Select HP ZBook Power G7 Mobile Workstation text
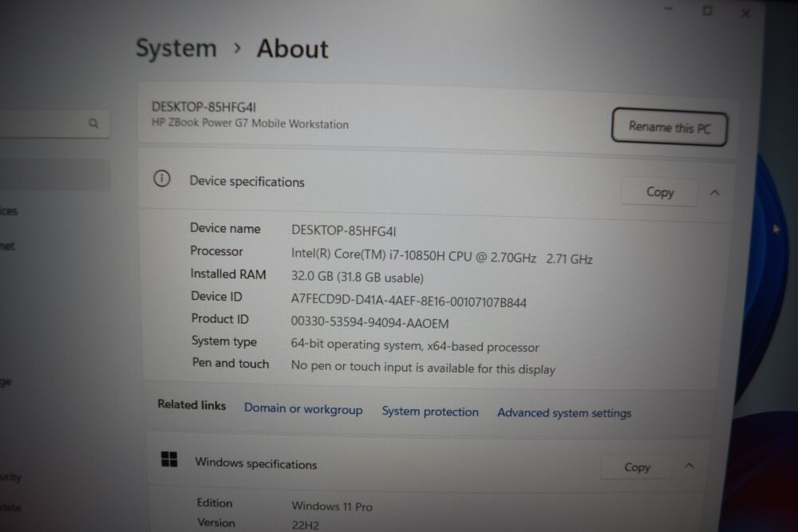This screenshot has width=798, height=532. (250, 124)
